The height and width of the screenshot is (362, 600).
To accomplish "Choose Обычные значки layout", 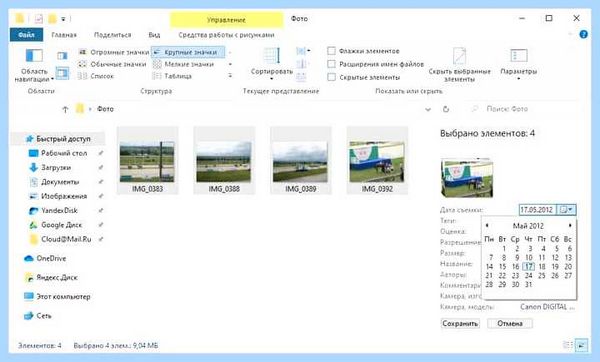I will pos(112,64).
